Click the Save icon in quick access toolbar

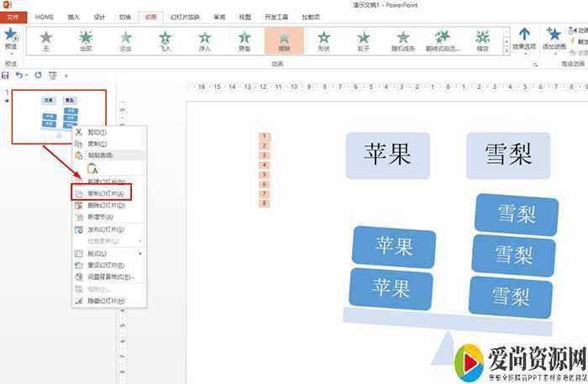point(6,76)
